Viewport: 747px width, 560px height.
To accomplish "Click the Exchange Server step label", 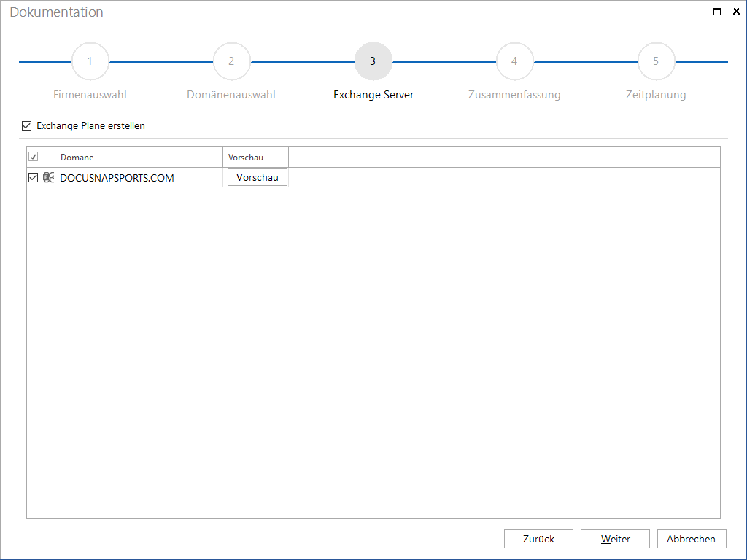I will click(373, 95).
